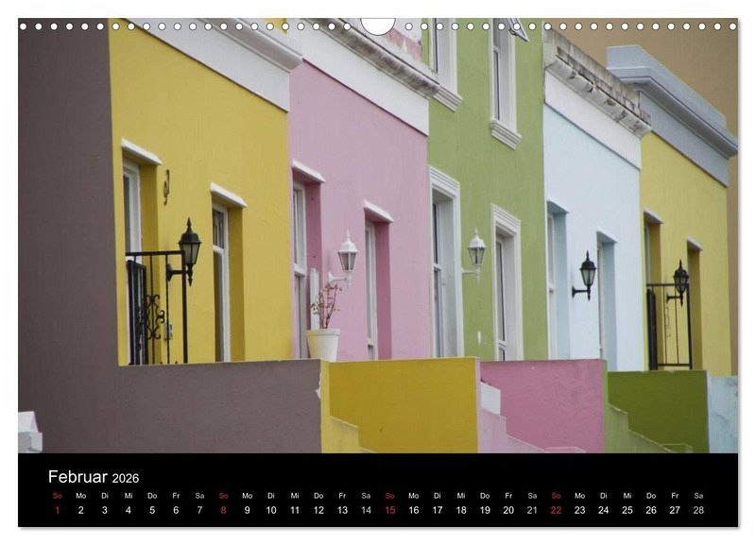
Task: Choose date 20 in the calendar
Action: click(508, 510)
